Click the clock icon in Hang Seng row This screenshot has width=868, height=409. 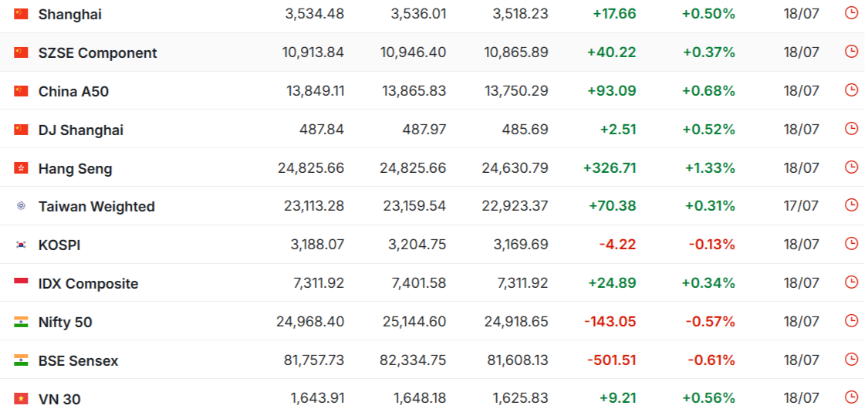[851, 167]
